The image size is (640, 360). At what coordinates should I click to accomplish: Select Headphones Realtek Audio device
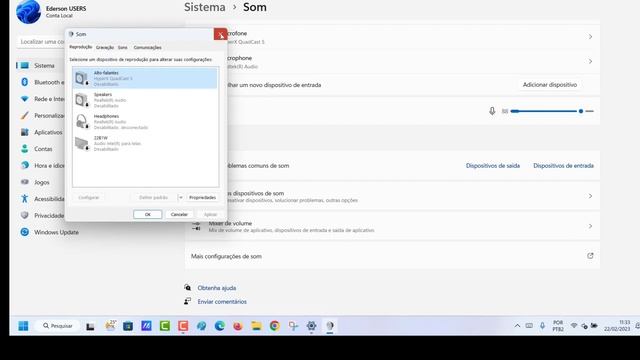(145, 121)
